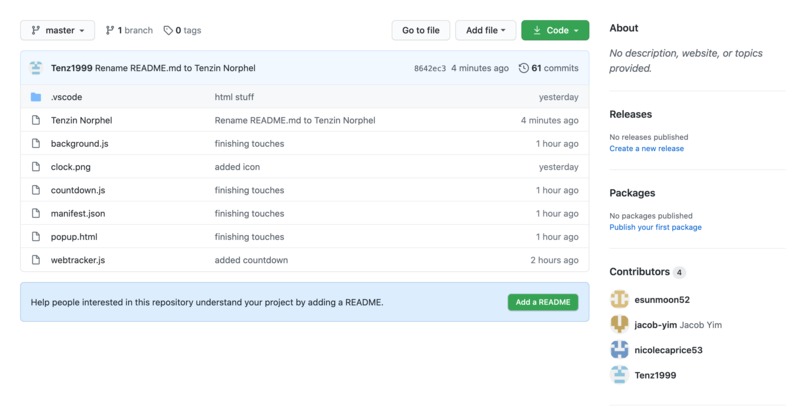Click finishing touches message in manifest.json row

pos(249,213)
